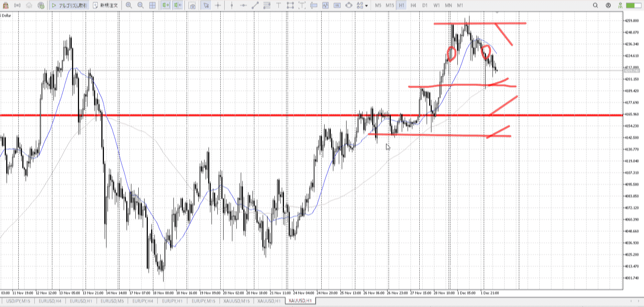
Task: Zoom out of the chart
Action: tap(141, 5)
